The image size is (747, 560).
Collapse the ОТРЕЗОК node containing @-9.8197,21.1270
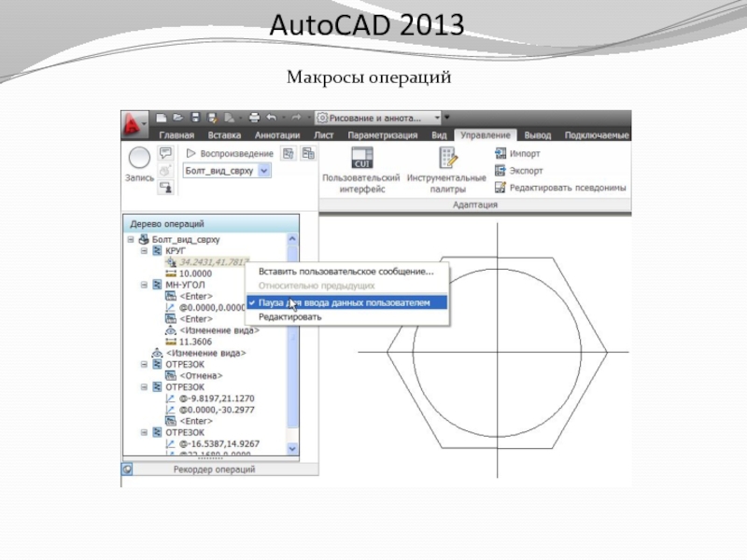tap(144, 387)
